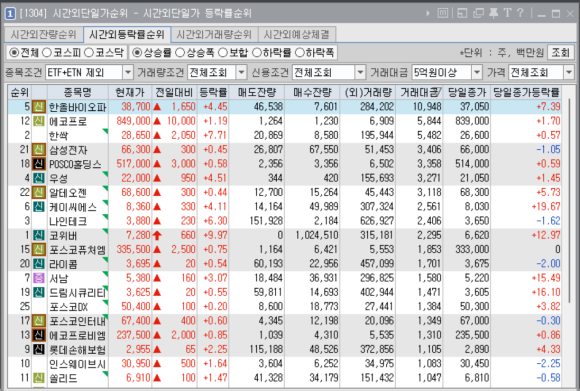This screenshot has width=580, height=391.
Task: Sort by the 등락률 column header
Action: pos(213,92)
